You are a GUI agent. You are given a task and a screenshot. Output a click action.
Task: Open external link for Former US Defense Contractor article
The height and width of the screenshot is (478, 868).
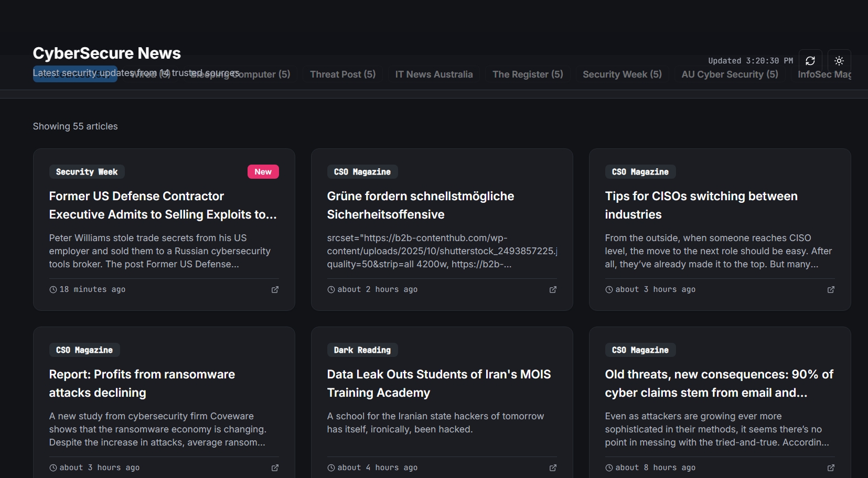[x=275, y=289]
